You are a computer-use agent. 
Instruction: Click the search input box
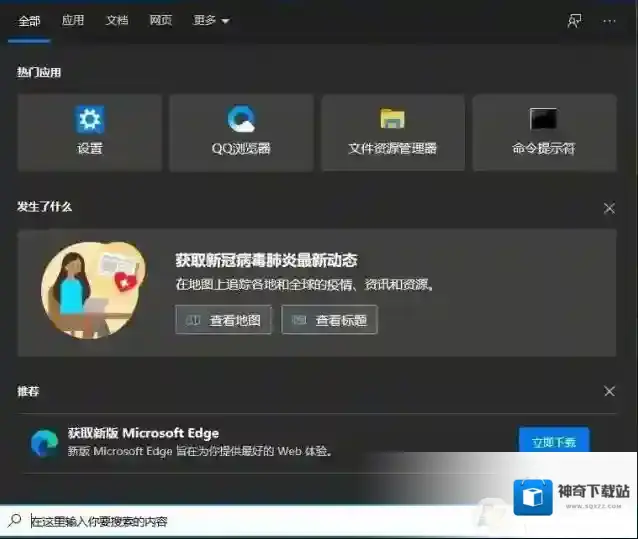click(250, 521)
